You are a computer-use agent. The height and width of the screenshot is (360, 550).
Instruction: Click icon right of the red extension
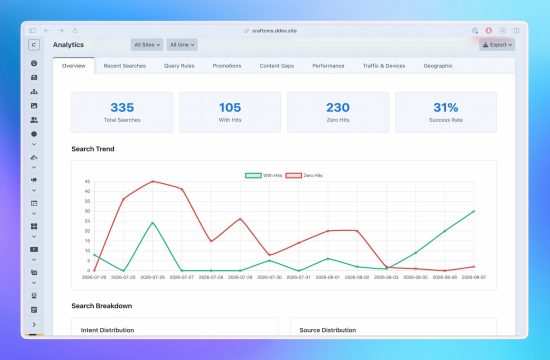(502, 31)
